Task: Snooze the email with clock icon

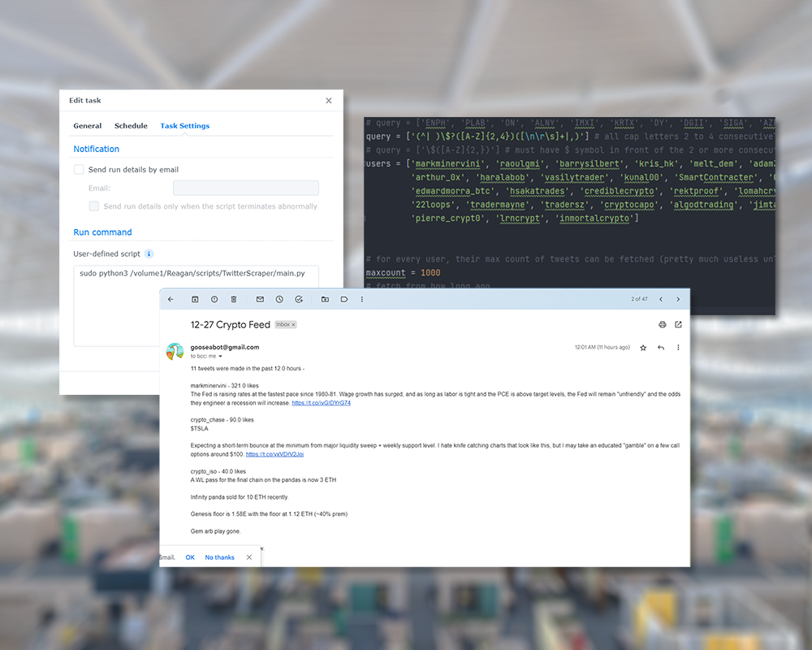Action: (279, 299)
